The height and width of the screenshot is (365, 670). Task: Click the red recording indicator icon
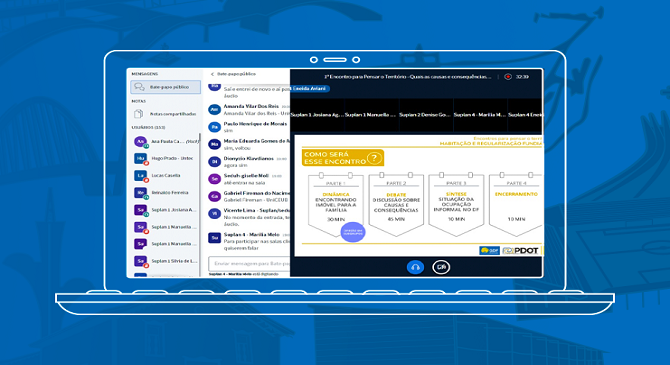click(508, 77)
